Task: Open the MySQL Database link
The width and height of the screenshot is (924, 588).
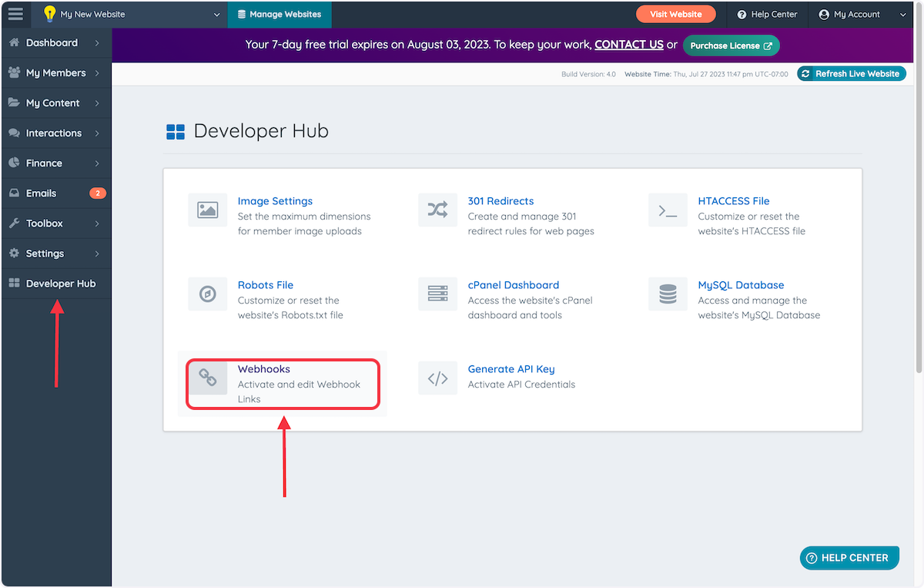Action: (x=741, y=285)
